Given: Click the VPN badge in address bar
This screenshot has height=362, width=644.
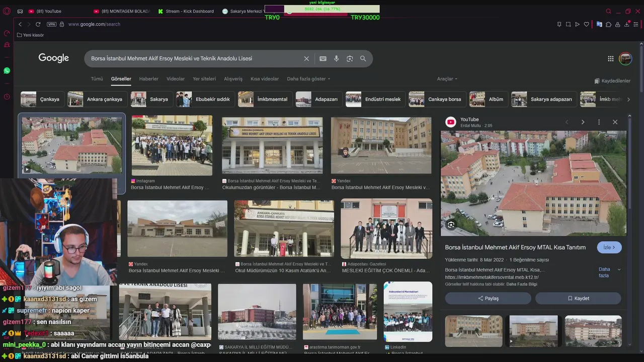Looking at the screenshot, I should pyautogui.click(x=51, y=24).
